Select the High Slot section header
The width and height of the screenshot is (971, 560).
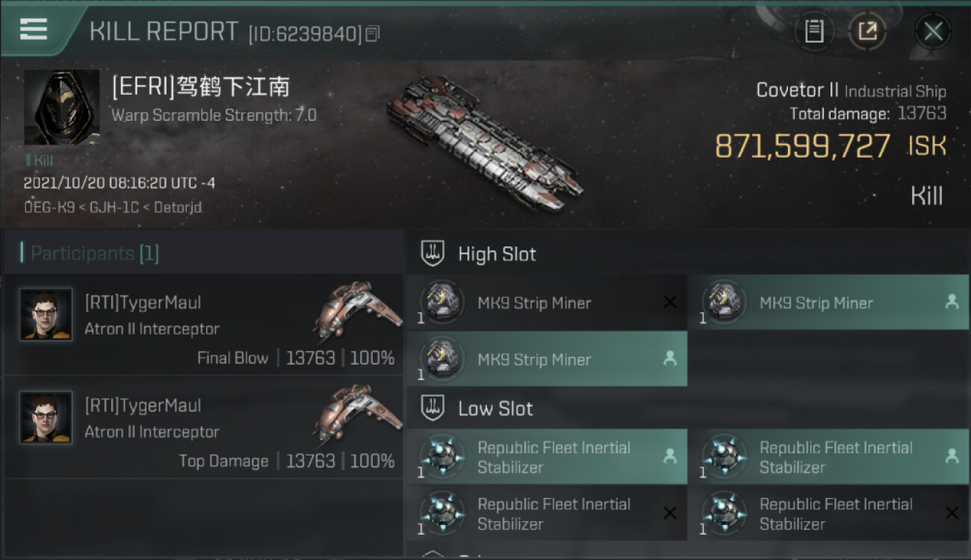coord(497,254)
